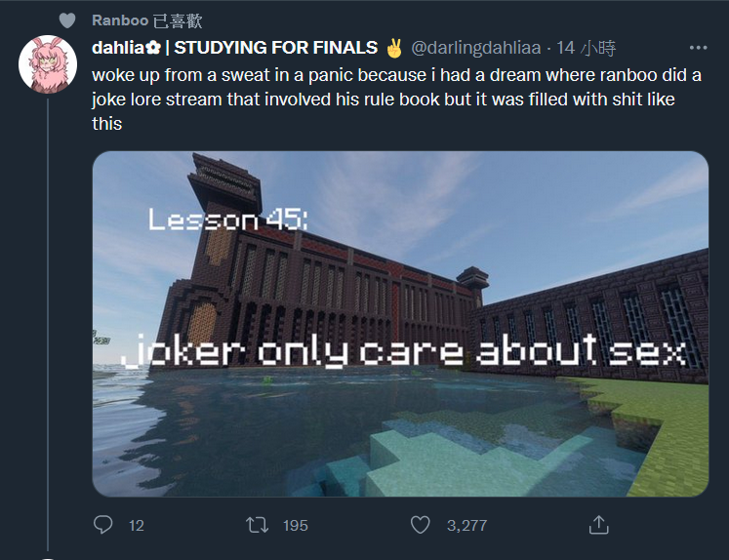
Task: Open dahlia's bunny profile avatar
Action: 48,64
